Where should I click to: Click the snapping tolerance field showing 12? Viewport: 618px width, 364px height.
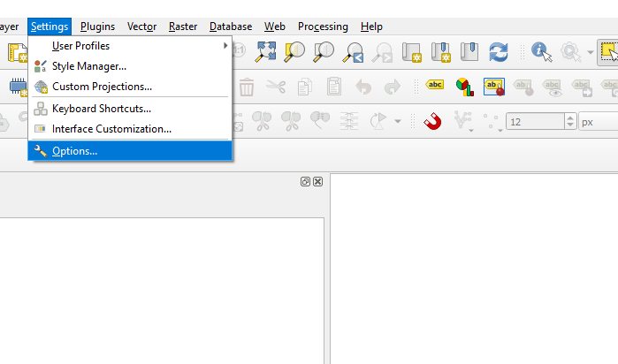pyautogui.click(x=535, y=122)
